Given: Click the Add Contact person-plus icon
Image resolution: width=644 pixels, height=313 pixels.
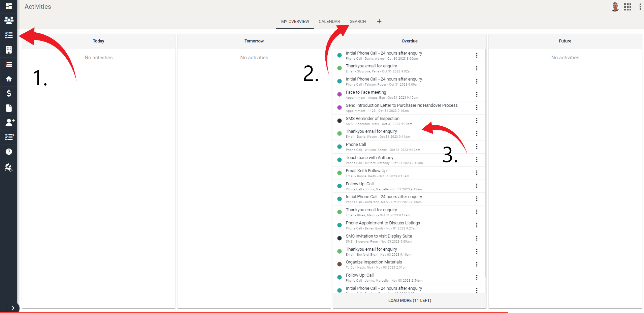Looking at the screenshot, I should (x=9, y=123).
